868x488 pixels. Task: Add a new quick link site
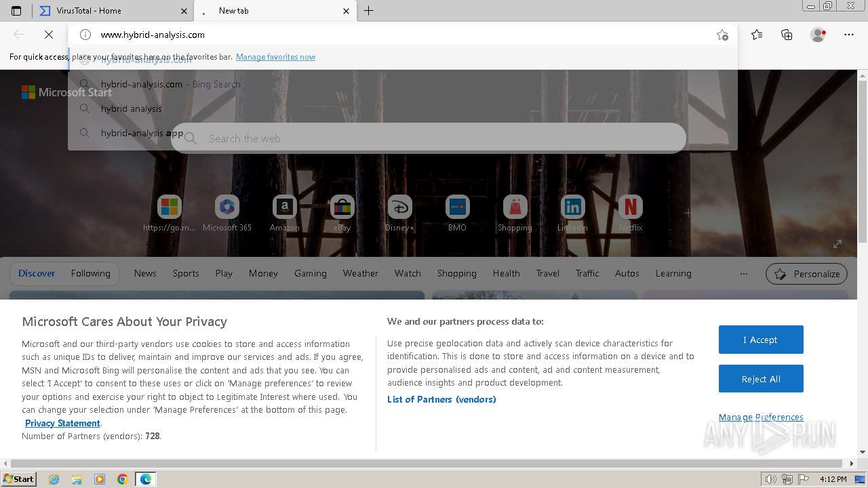pyautogui.click(x=688, y=213)
